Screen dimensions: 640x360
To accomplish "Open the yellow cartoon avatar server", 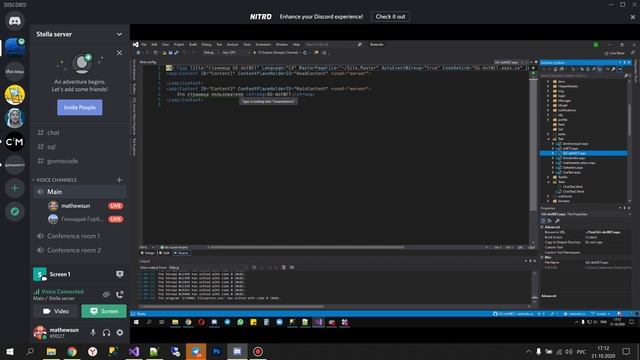I will (15, 95).
